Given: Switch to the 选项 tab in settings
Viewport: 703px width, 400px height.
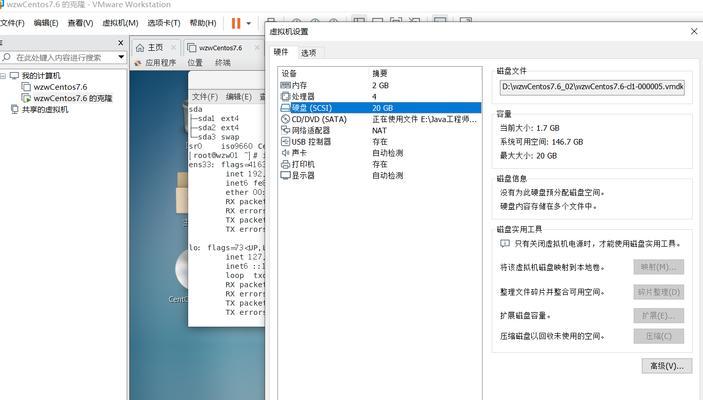Looking at the screenshot, I should coord(308,53).
